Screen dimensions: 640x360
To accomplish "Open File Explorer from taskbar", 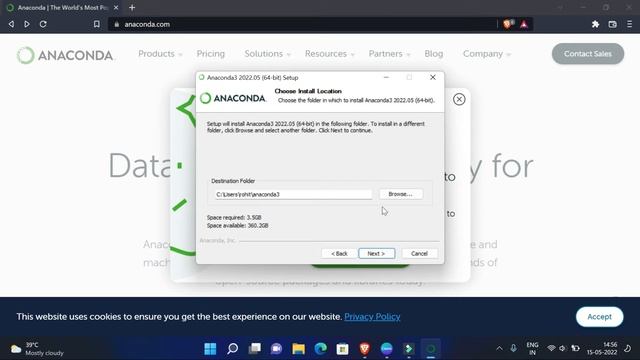I will (x=298, y=349).
